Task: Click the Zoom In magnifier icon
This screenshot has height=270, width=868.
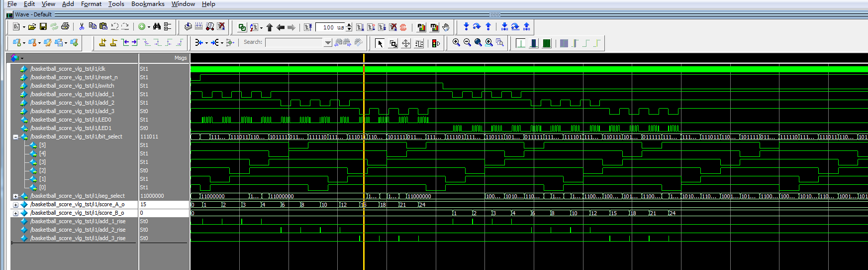Action: 456,43
